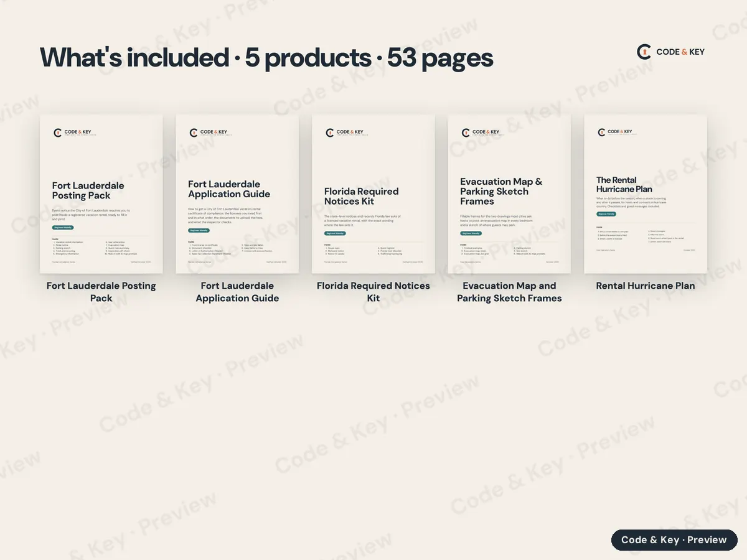This screenshot has width=747, height=560.
Task: Click the "Rental Hurricane Plan" caption below its cover
Action: coord(646,286)
